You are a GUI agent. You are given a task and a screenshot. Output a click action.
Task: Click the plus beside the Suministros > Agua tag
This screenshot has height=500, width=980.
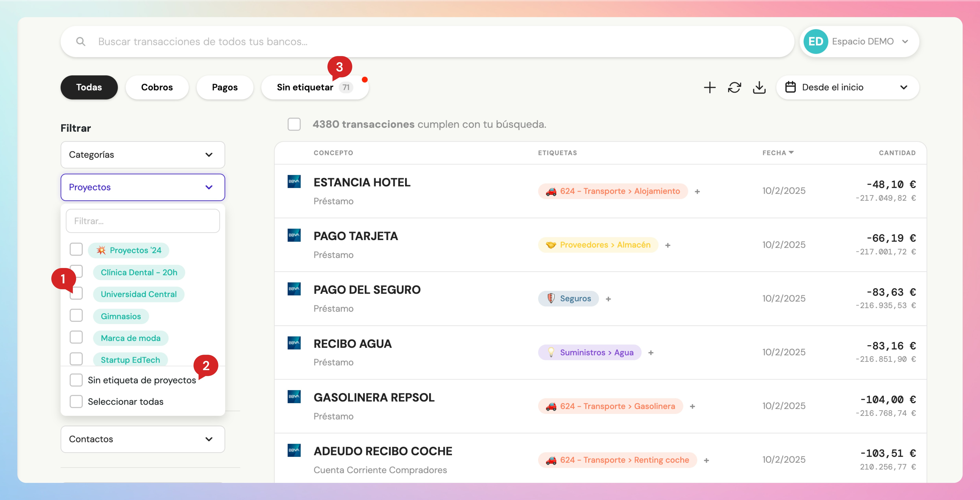[x=651, y=353]
